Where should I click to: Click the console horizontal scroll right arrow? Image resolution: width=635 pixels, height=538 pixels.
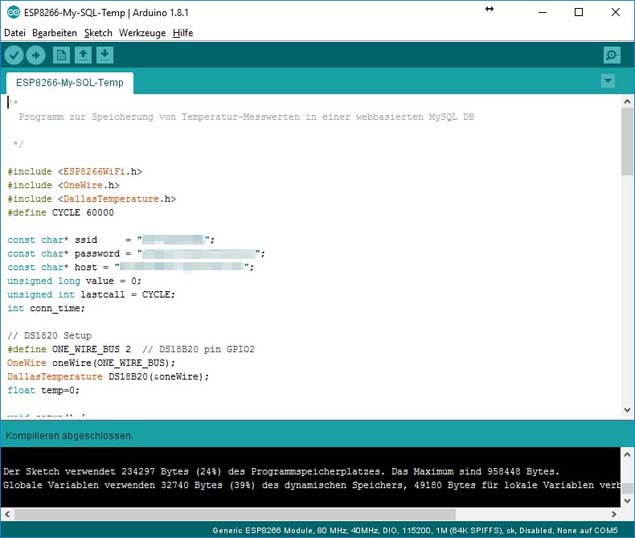point(614,515)
